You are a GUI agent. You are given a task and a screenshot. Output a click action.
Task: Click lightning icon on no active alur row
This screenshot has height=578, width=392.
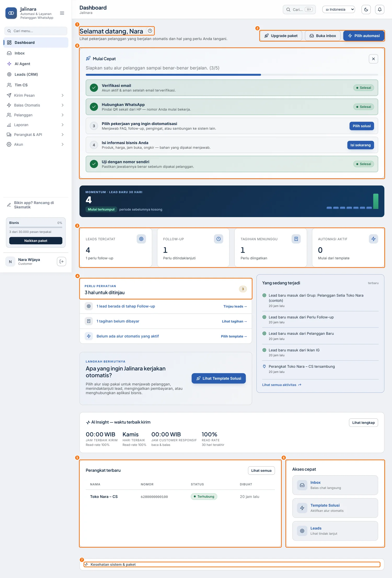coord(89,336)
